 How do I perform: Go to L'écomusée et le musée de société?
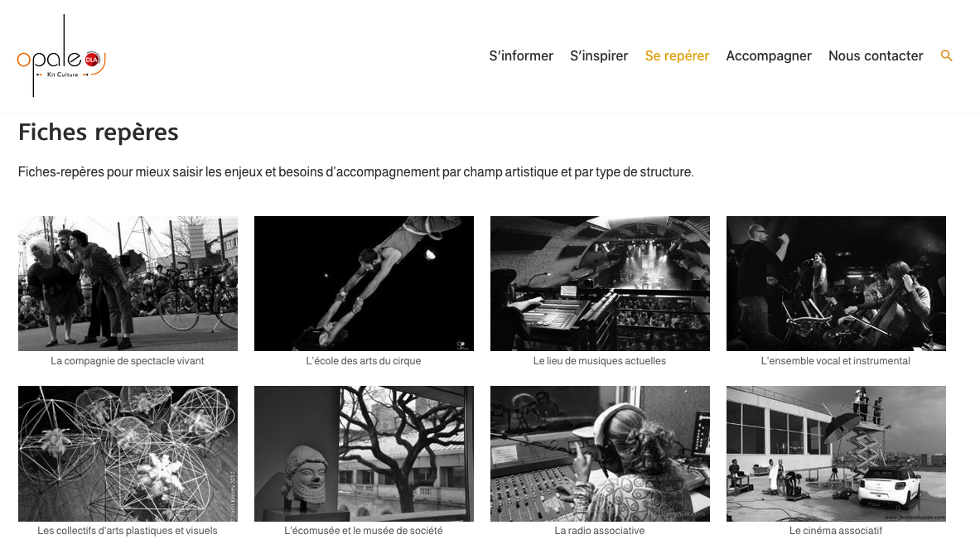364,531
